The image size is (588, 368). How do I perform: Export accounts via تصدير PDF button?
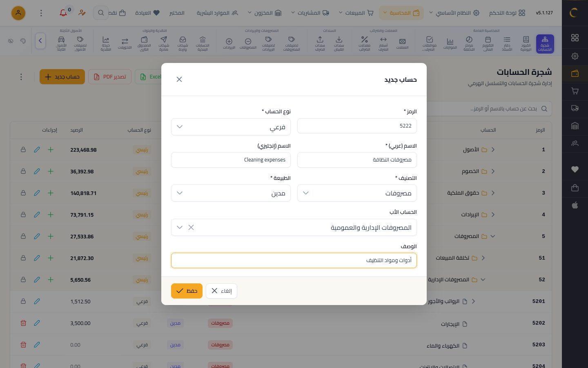(110, 77)
